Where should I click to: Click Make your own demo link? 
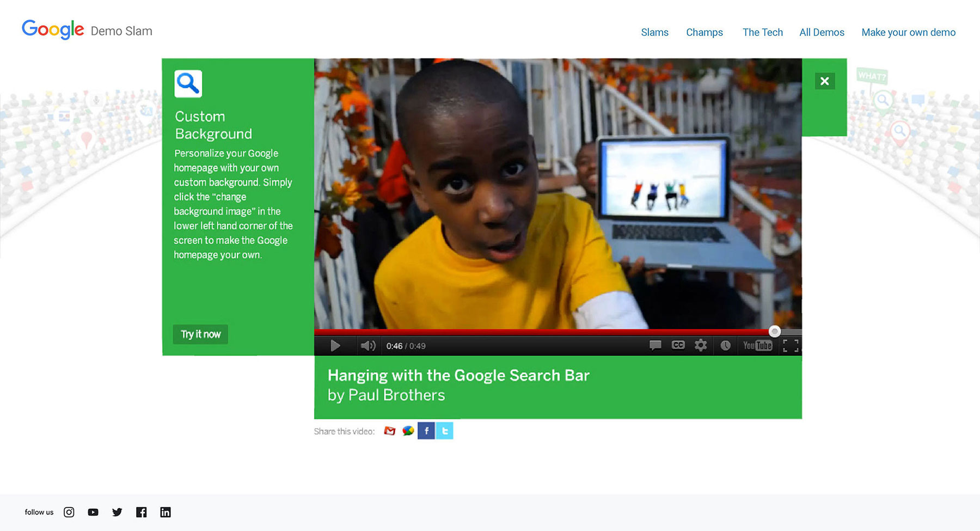pos(908,32)
